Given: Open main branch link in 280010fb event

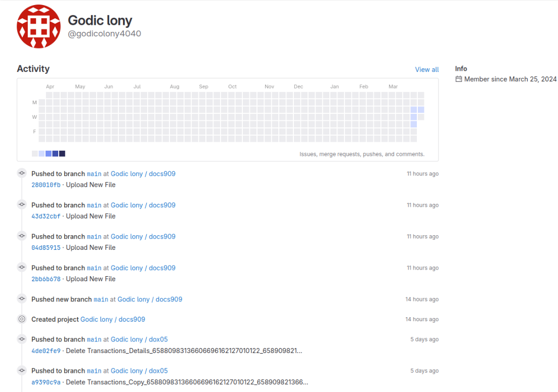Looking at the screenshot, I should [x=94, y=173].
